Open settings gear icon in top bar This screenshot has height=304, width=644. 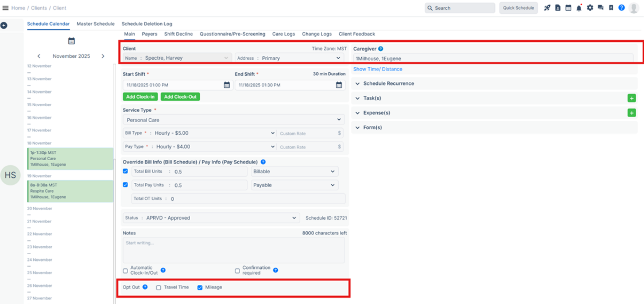click(x=590, y=8)
